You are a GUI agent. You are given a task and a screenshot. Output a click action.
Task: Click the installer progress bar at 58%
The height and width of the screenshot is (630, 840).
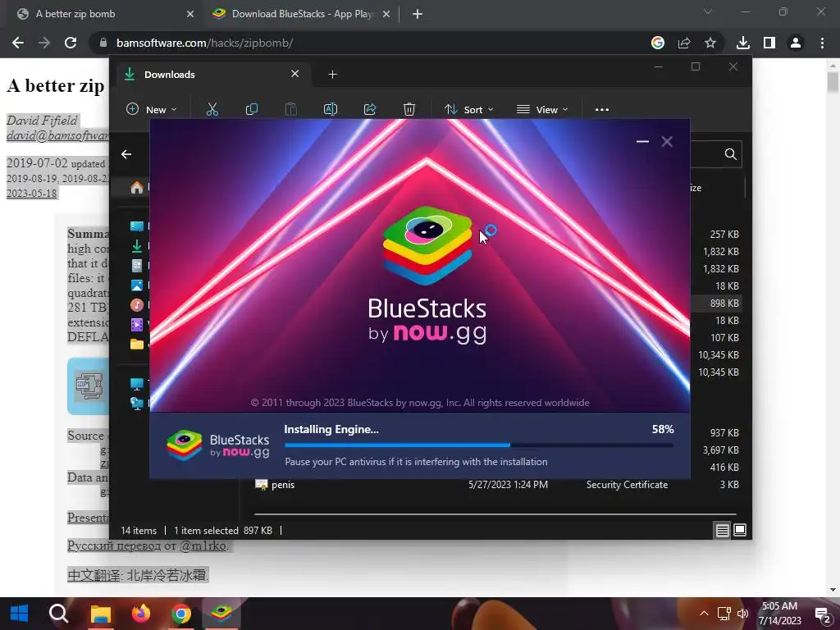pos(478,445)
